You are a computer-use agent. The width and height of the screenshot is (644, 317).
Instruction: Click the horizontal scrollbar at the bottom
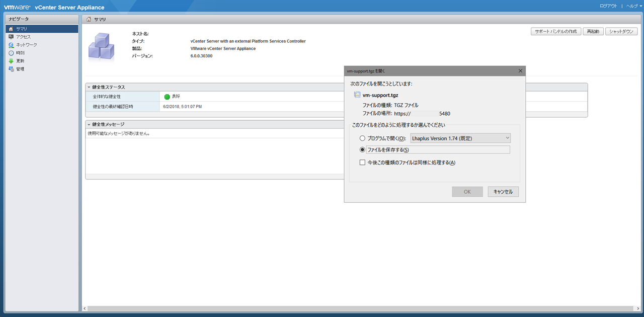360,308
